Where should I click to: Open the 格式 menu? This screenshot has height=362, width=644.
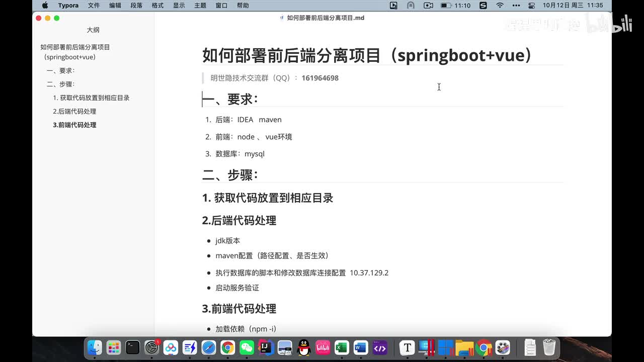(157, 6)
